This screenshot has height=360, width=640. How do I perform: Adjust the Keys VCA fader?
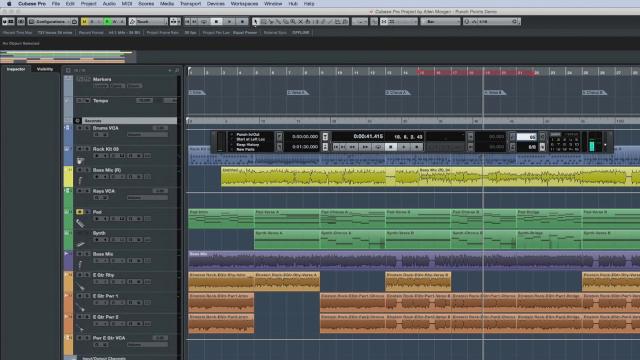pos(147,198)
